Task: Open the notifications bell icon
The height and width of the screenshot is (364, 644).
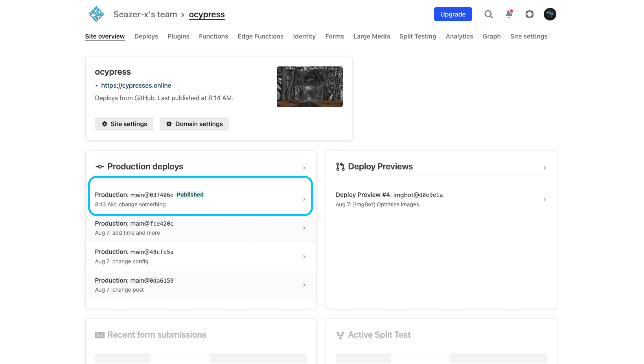Action: pos(509,14)
